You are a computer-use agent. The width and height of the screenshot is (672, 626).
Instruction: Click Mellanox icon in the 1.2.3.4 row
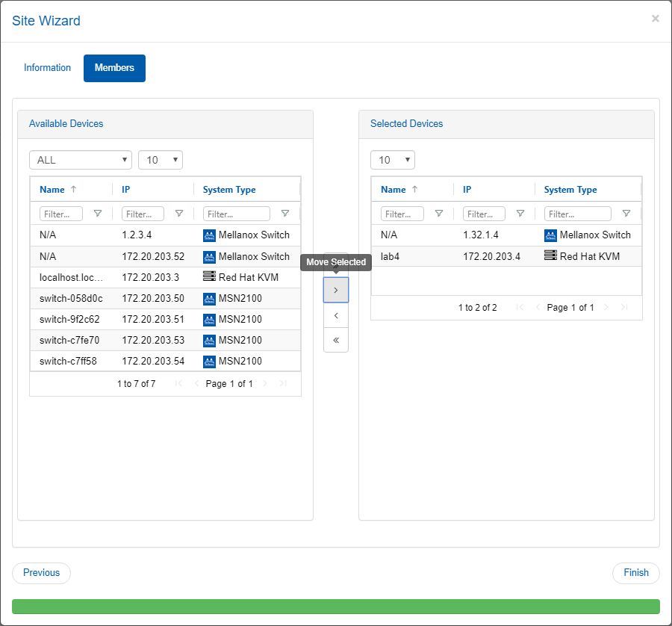(209, 235)
